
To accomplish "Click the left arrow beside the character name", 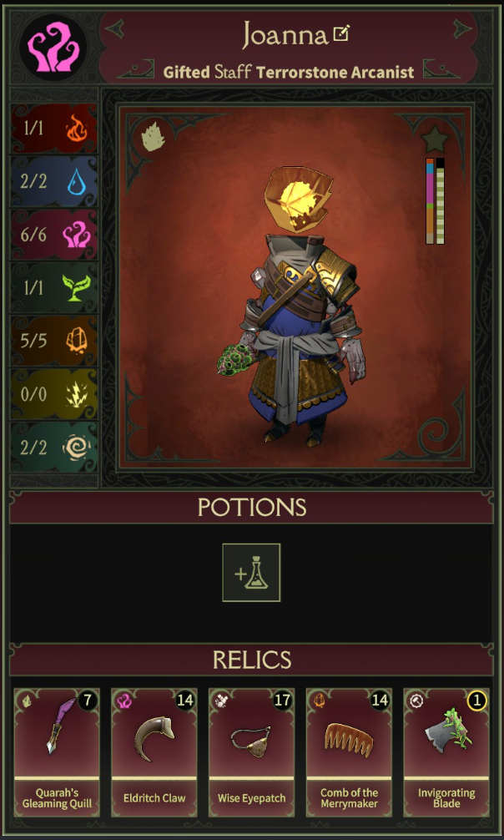I will (x=114, y=28).
